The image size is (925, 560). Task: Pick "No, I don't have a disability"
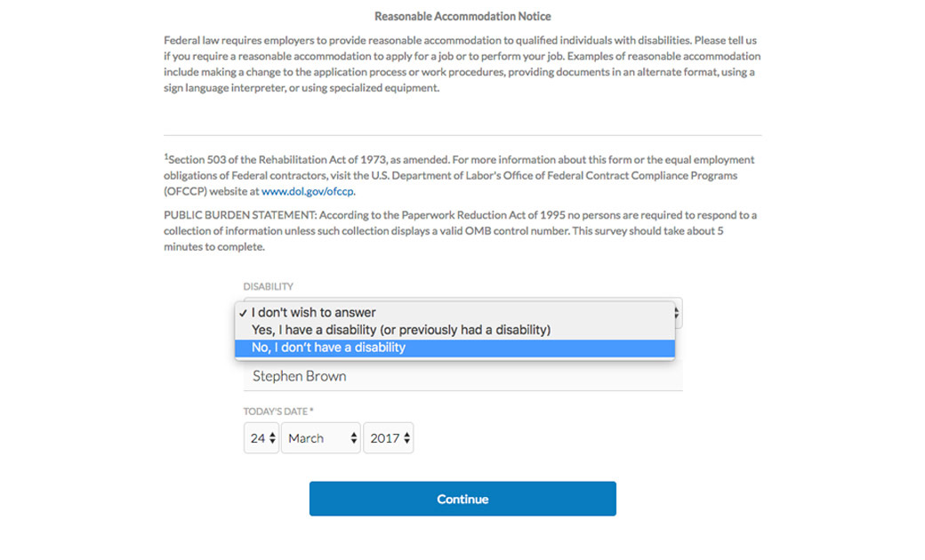pos(328,348)
